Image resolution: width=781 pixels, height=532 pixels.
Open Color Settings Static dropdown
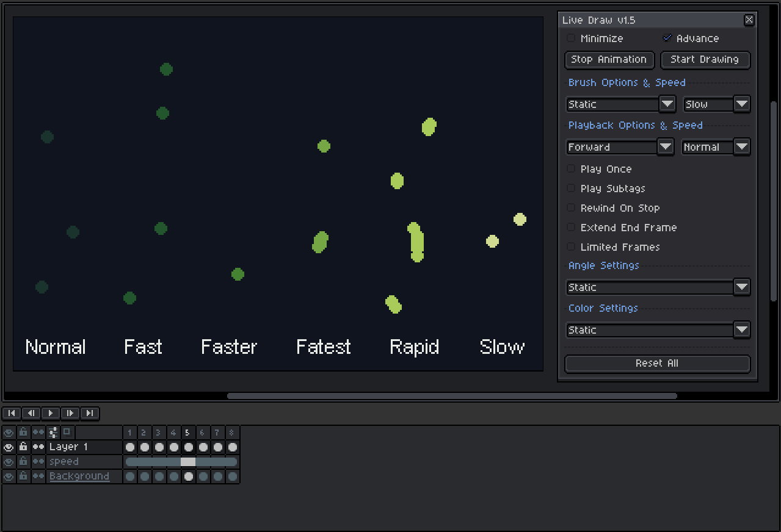[658, 330]
